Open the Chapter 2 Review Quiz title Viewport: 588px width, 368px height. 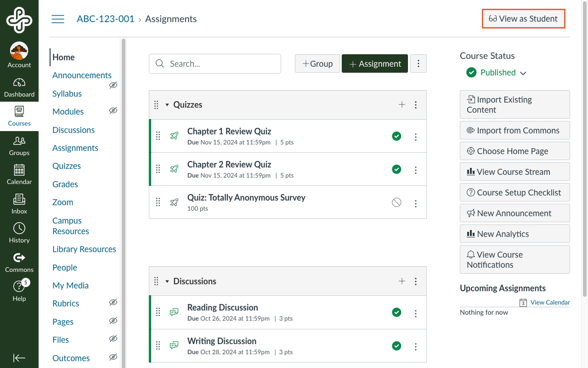(229, 164)
